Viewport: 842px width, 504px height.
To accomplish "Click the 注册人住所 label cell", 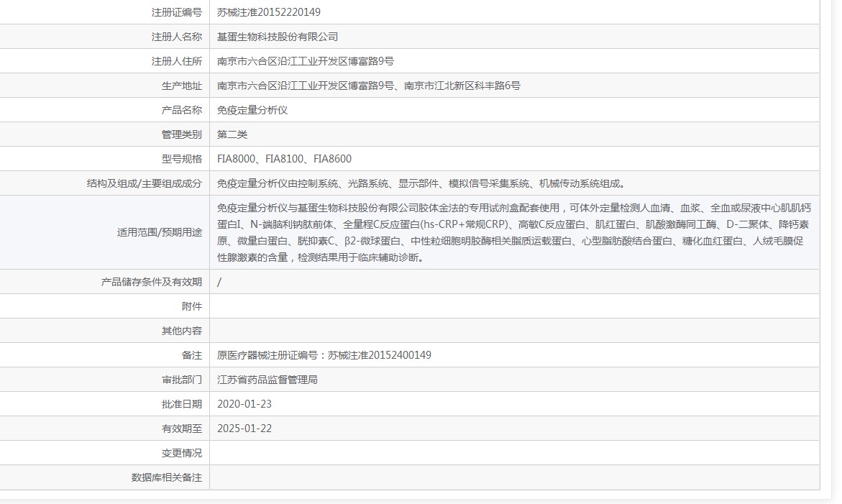I will tap(177, 61).
